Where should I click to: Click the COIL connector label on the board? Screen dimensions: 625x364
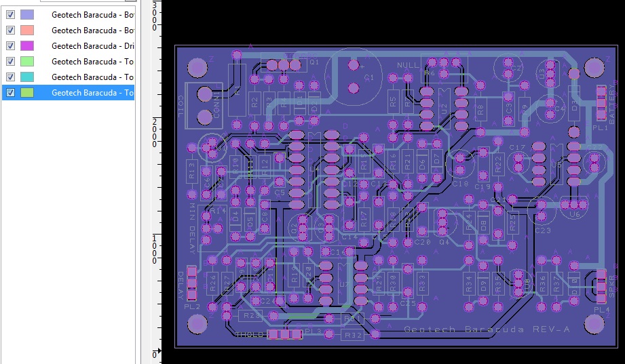(x=180, y=106)
